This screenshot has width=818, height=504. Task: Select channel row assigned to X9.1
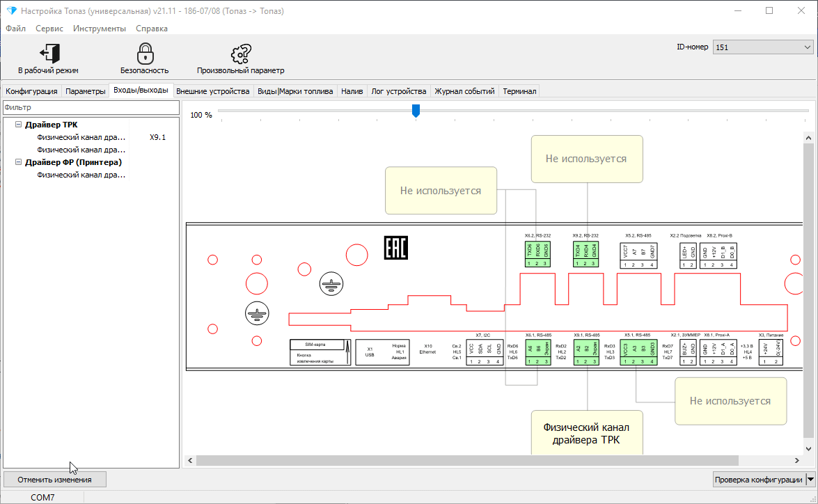click(91, 137)
